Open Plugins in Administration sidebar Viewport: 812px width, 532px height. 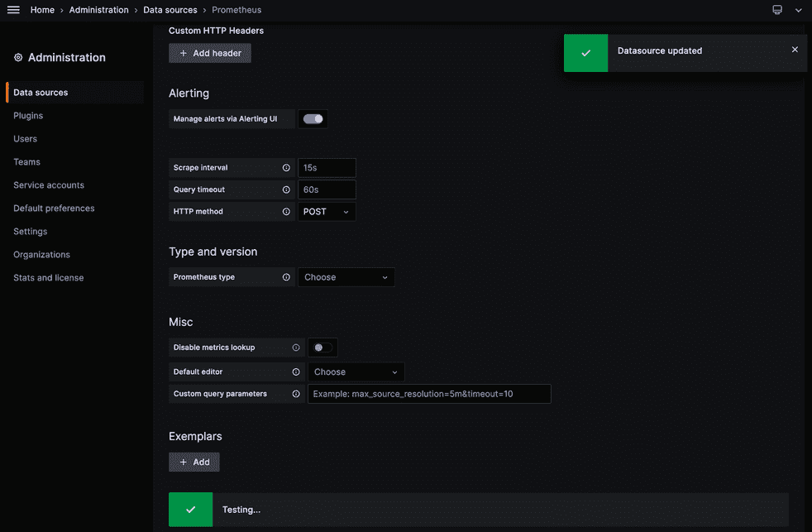(x=28, y=116)
